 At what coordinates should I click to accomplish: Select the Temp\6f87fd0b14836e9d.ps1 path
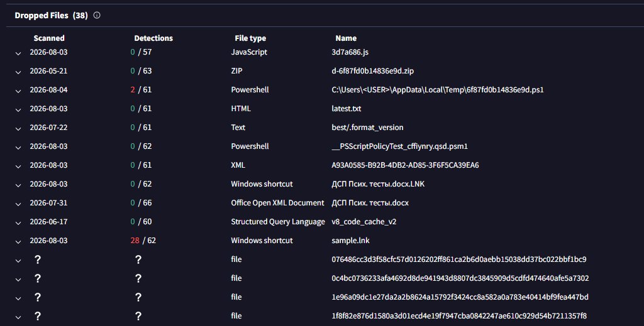[438, 90]
